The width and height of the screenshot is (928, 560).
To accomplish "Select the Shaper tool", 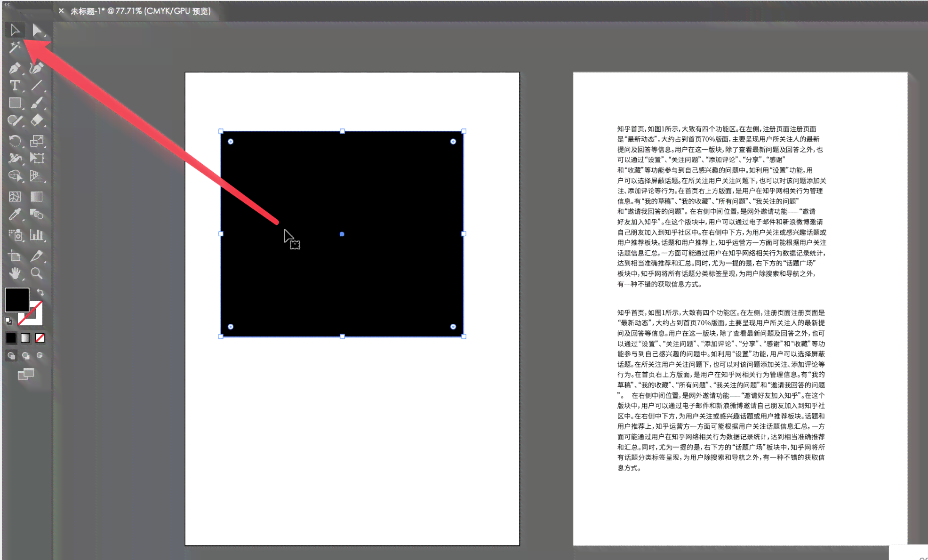I will (x=15, y=120).
